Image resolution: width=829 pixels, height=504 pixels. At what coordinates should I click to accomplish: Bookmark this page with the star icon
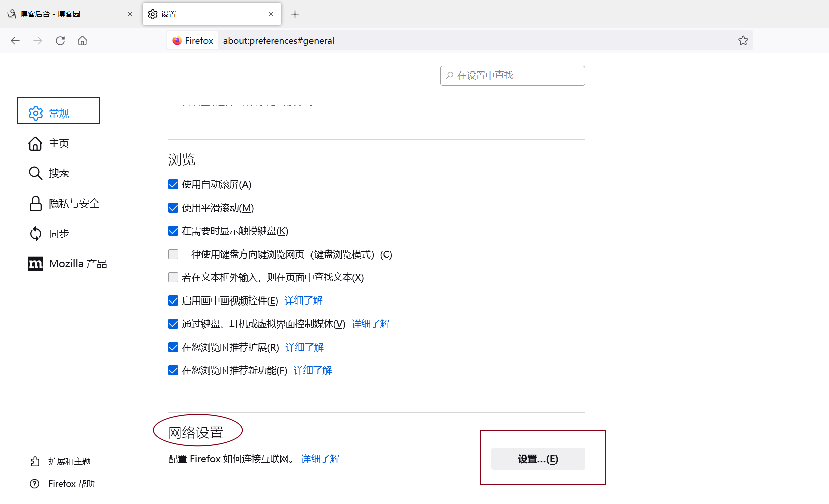tap(743, 41)
